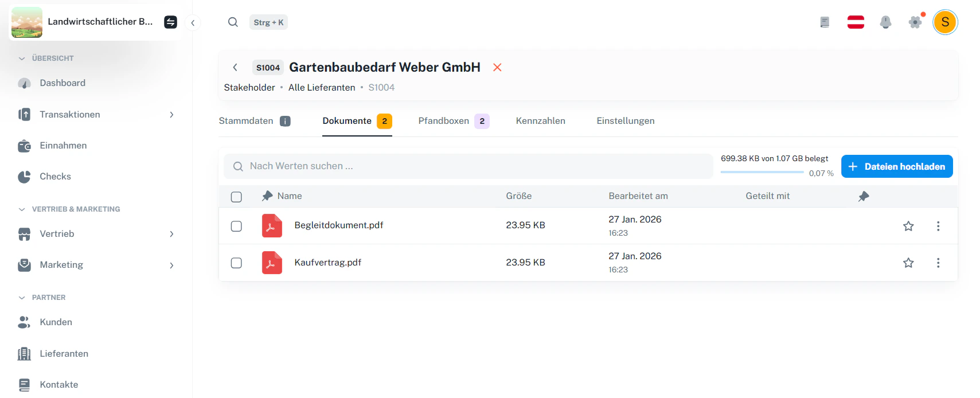Open more options for Kaufvertrag.pdf

pyautogui.click(x=938, y=263)
